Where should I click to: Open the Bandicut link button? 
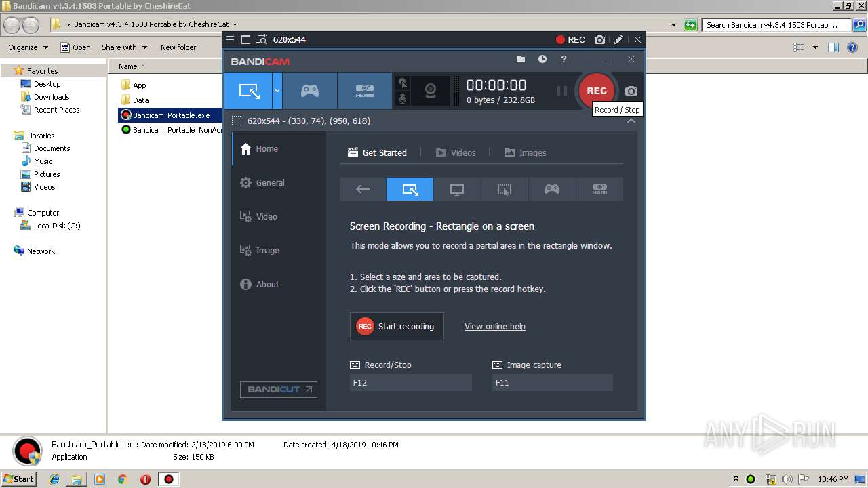pyautogui.click(x=278, y=390)
